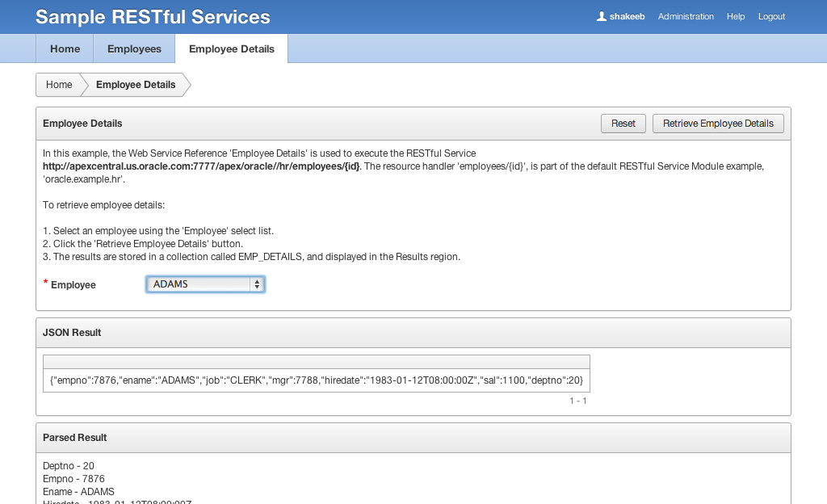The height and width of the screenshot is (504, 827).
Task: Click the user profile icon beside shakeeb
Action: click(601, 16)
